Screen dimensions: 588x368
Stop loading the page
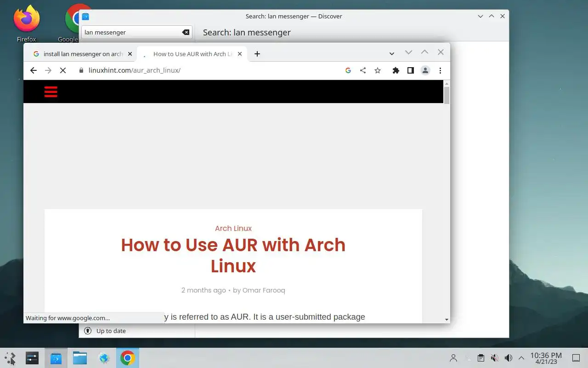coord(63,70)
